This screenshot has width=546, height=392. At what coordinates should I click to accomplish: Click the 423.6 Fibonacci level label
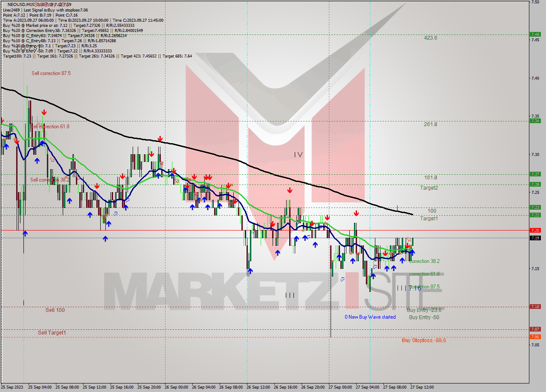(x=430, y=37)
